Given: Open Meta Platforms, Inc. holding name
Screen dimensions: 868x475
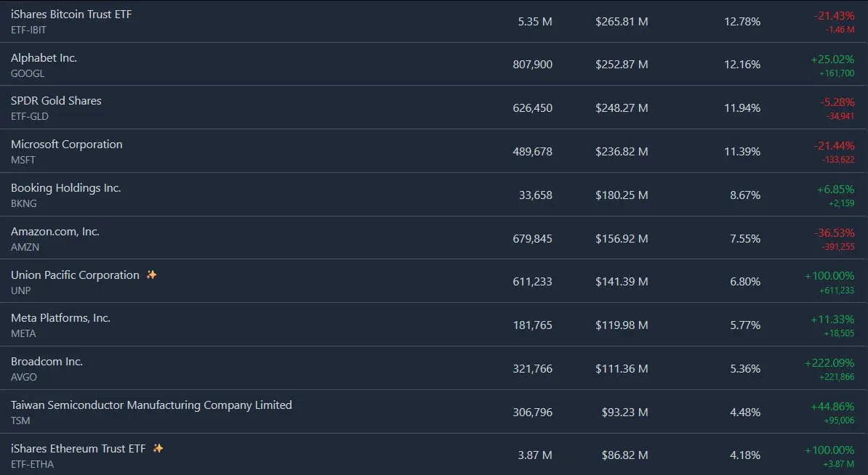Looking at the screenshot, I should pyautogui.click(x=61, y=318).
